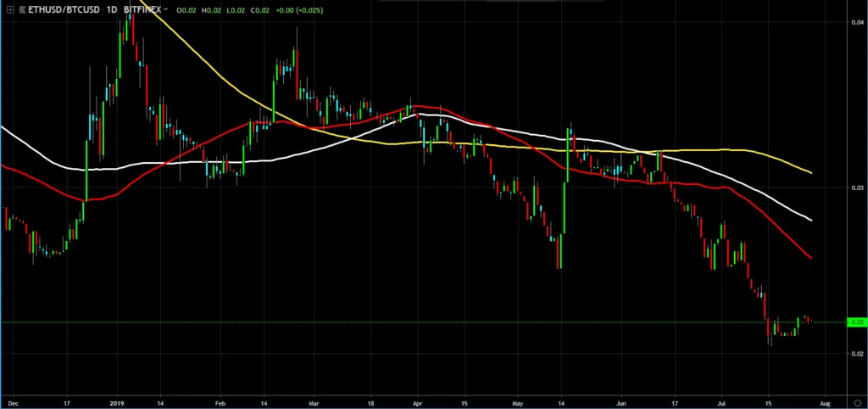Click the 0.04 price axis label
Image resolution: width=868 pixels, height=409 pixels.
tap(858, 22)
